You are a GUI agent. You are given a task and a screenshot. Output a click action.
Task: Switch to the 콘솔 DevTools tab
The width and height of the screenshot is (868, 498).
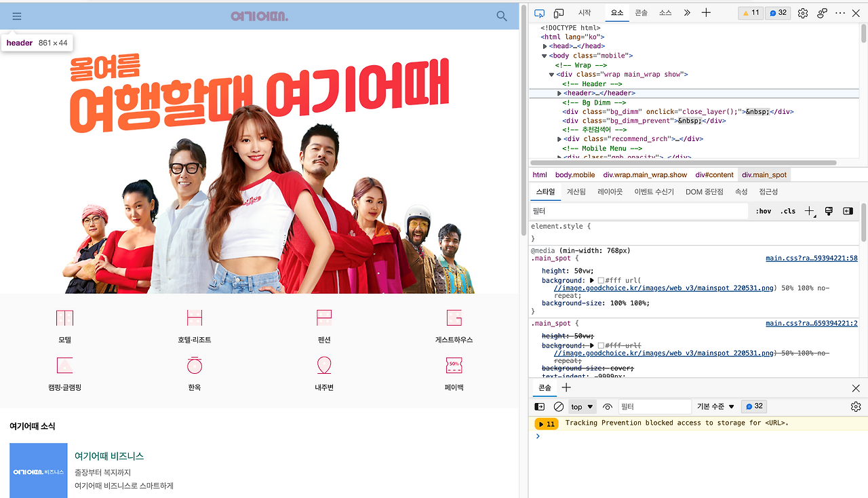(642, 12)
